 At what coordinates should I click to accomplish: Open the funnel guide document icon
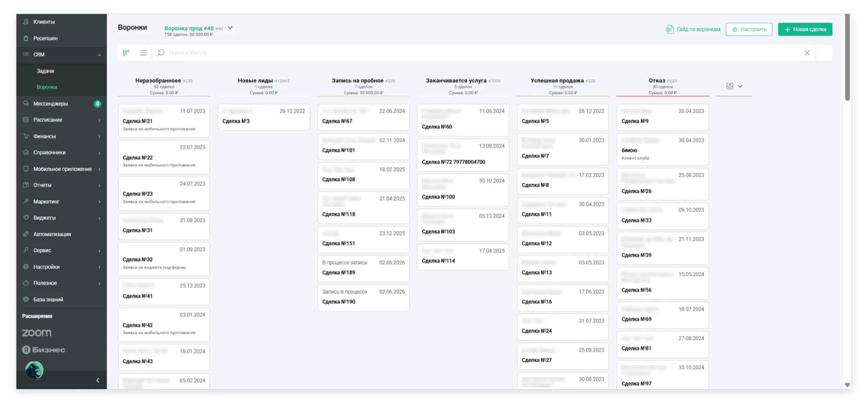[x=670, y=29]
